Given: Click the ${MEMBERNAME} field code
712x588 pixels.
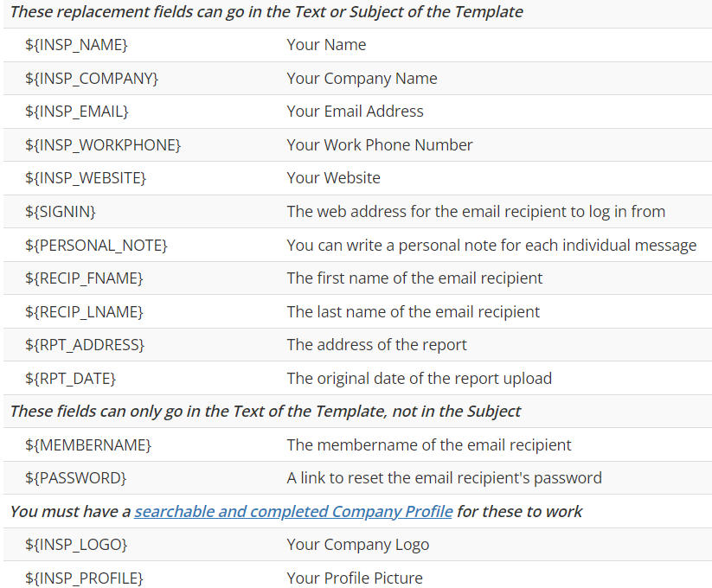Looking at the screenshot, I should (88, 445).
